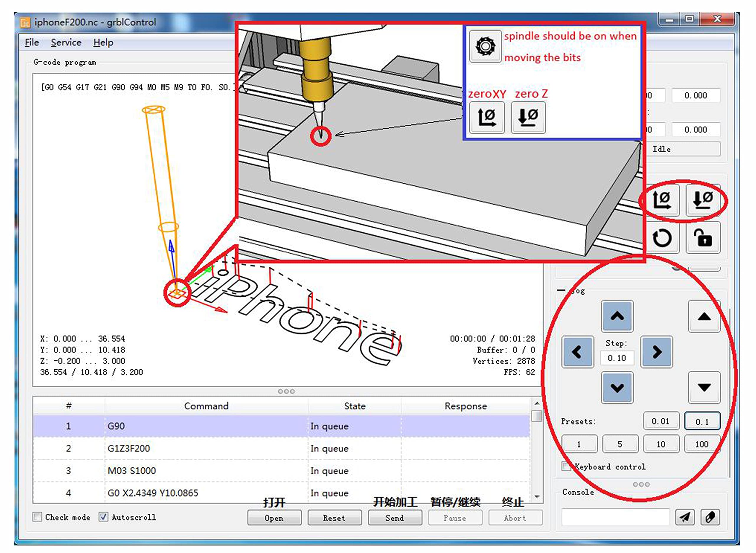The height and width of the screenshot is (553, 756).
Task: Click scroll-up arrow of command table scrollbar
Action: pos(537,403)
